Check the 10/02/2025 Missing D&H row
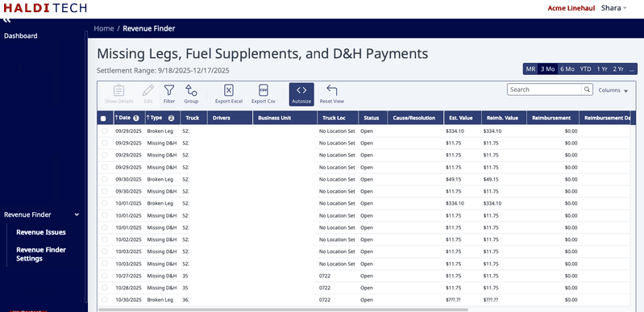Screen dimensions: 644x312 point(104,239)
